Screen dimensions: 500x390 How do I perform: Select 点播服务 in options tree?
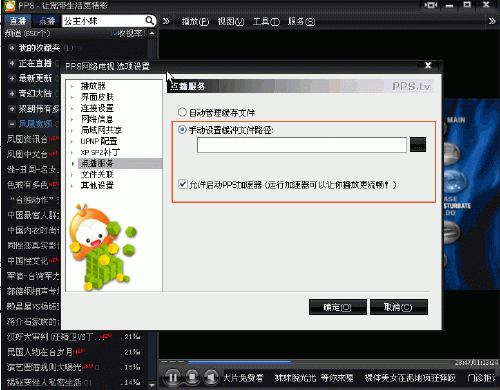pos(97,163)
